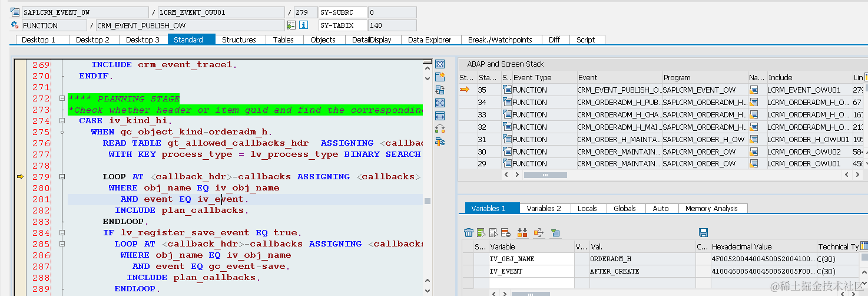Switch to Globals tab

625,208
